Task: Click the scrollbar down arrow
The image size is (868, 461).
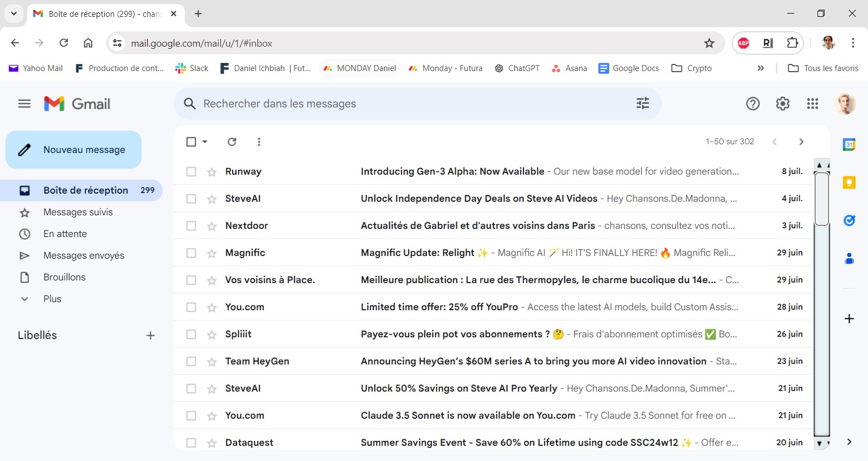Action: 819,443
